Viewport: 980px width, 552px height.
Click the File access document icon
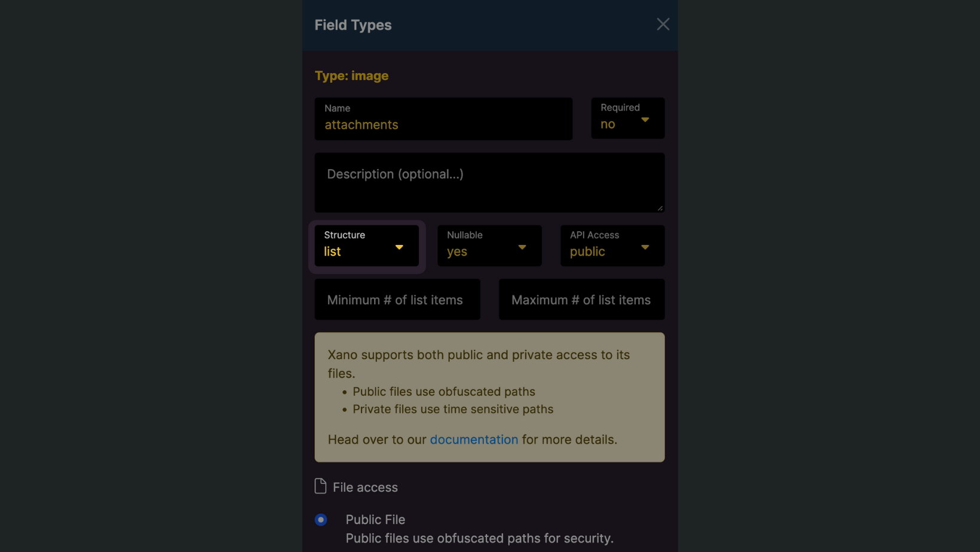click(x=320, y=486)
